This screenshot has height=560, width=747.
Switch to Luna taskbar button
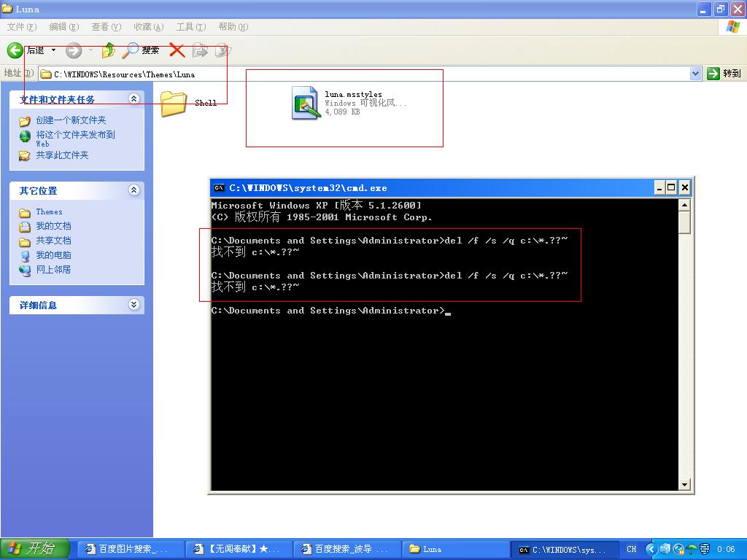[454, 549]
